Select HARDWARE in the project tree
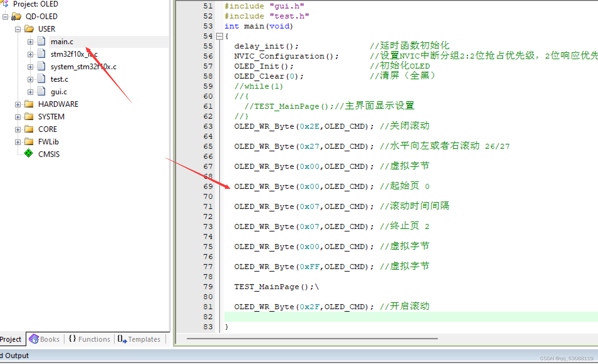This screenshot has height=364, width=598. [58, 104]
